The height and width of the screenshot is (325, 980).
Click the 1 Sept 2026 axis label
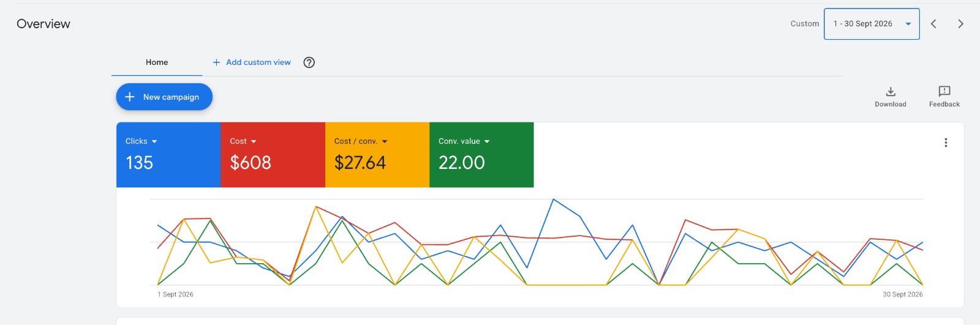[175, 294]
